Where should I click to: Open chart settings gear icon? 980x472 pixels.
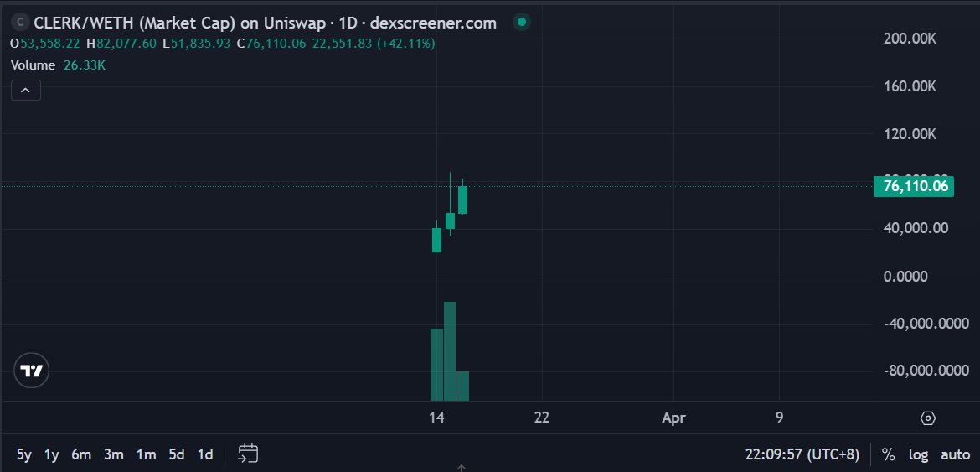pos(928,418)
